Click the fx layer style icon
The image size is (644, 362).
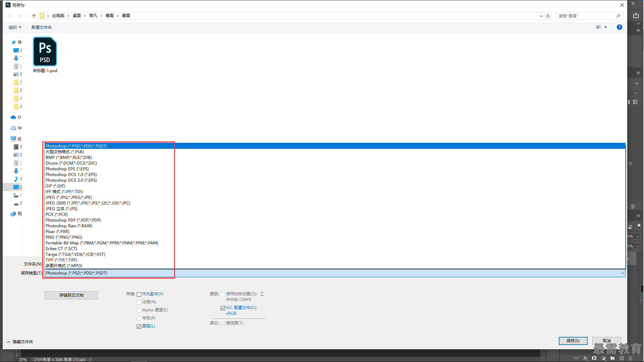point(585,358)
